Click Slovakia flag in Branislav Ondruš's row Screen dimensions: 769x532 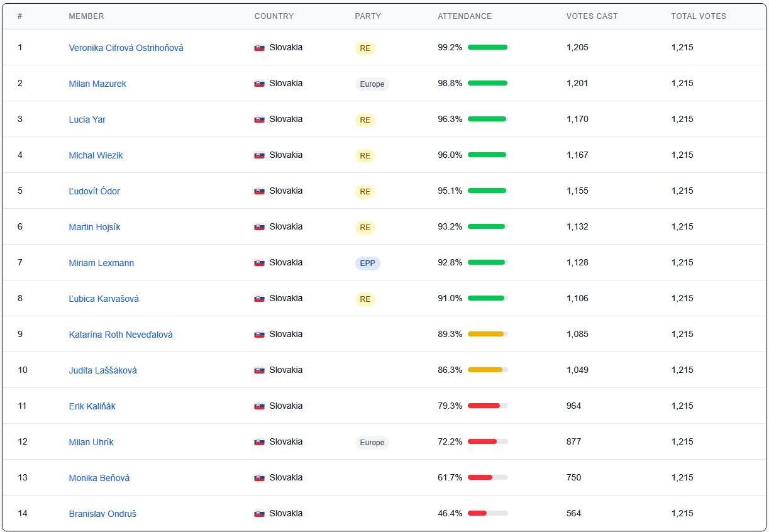click(x=259, y=514)
